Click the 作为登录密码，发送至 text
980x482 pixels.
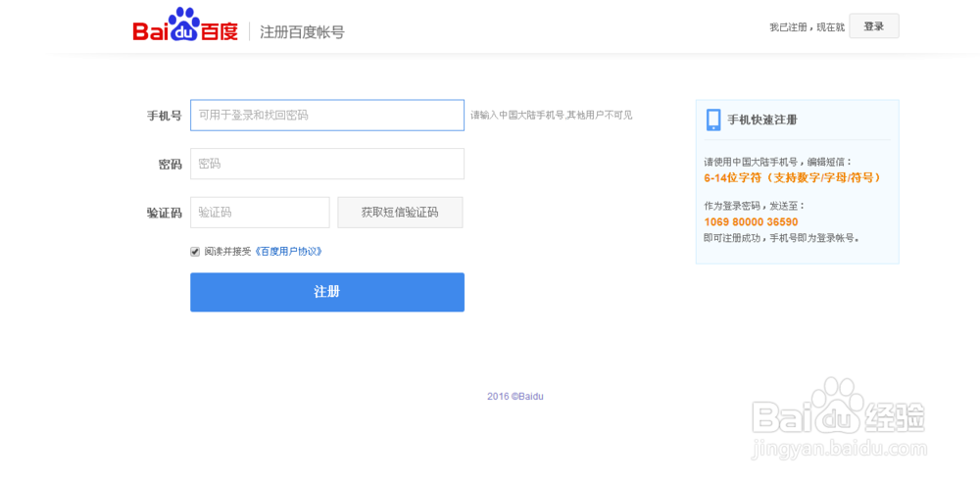coord(755,206)
